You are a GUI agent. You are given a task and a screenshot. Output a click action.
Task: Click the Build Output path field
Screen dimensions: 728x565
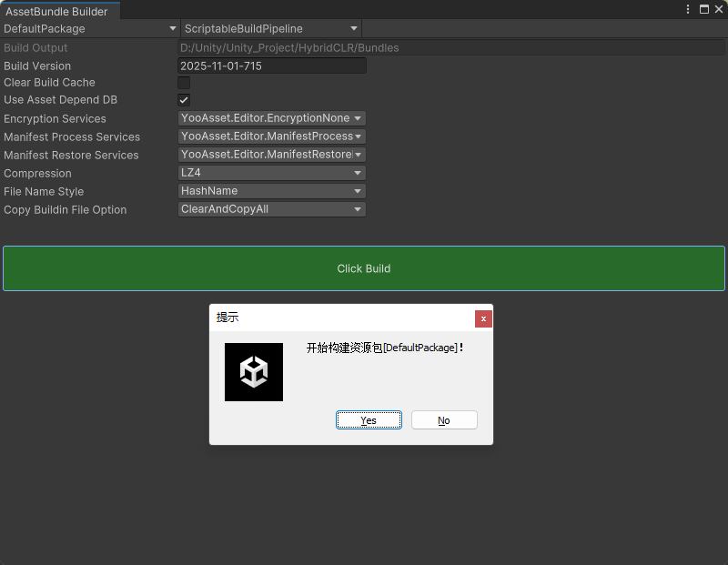pyautogui.click(x=450, y=48)
